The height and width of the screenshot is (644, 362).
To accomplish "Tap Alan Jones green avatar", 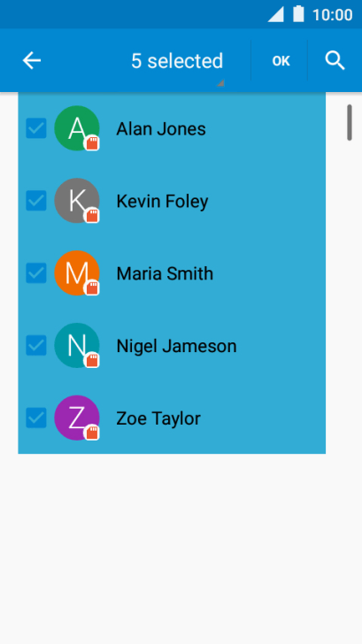I will 77,128.
